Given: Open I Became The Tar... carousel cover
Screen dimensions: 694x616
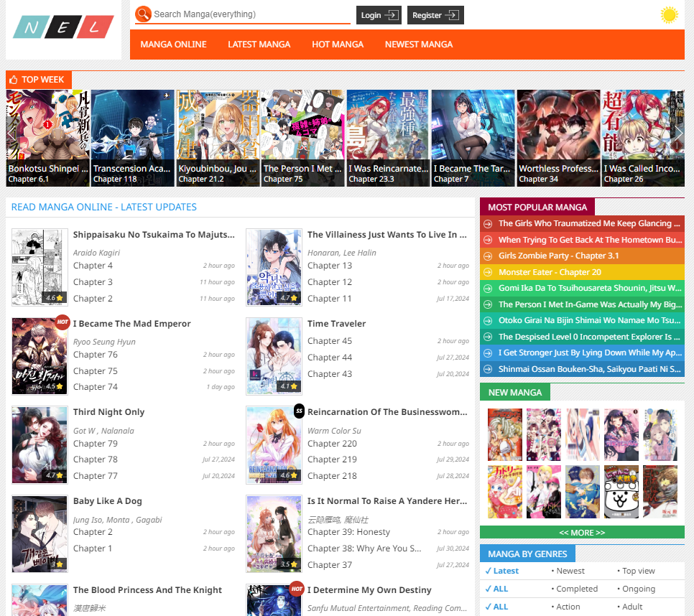Looking at the screenshot, I should coord(473,138).
